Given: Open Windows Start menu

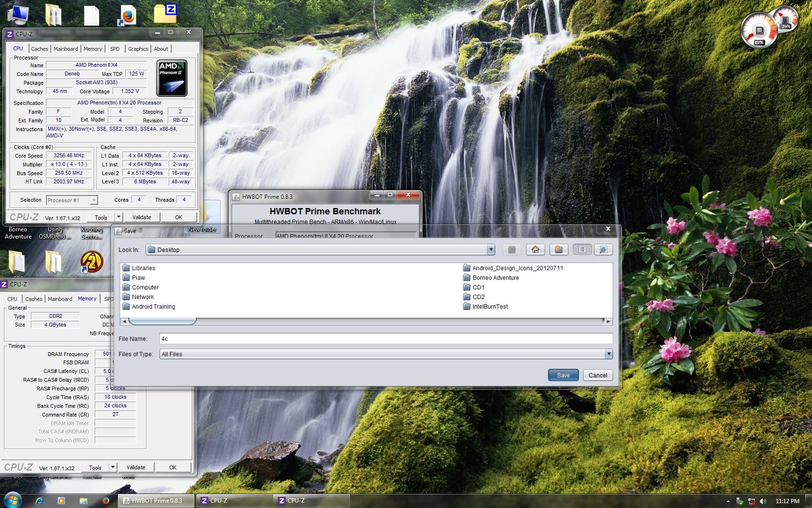Looking at the screenshot, I should click(13, 500).
